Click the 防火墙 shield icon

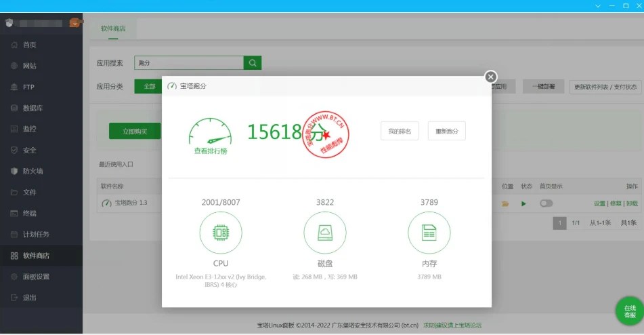(x=14, y=172)
